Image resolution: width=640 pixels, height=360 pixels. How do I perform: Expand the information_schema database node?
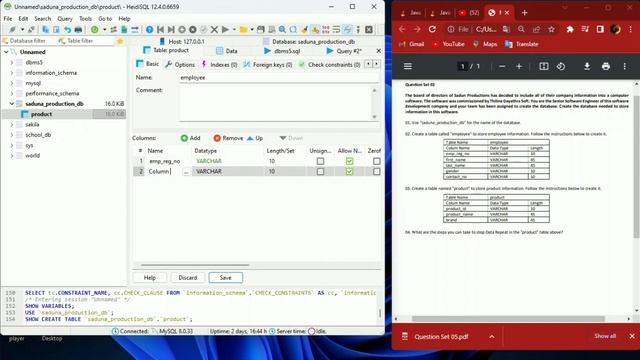pyautogui.click(x=12, y=73)
